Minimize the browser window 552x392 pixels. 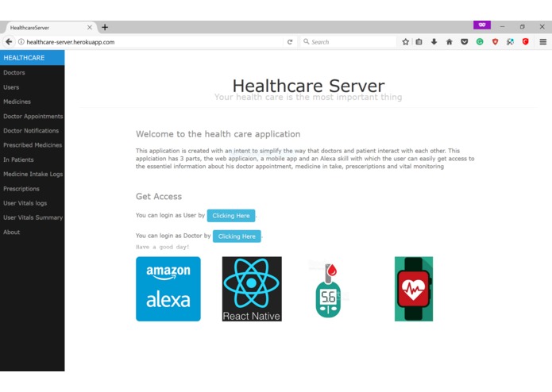point(503,27)
